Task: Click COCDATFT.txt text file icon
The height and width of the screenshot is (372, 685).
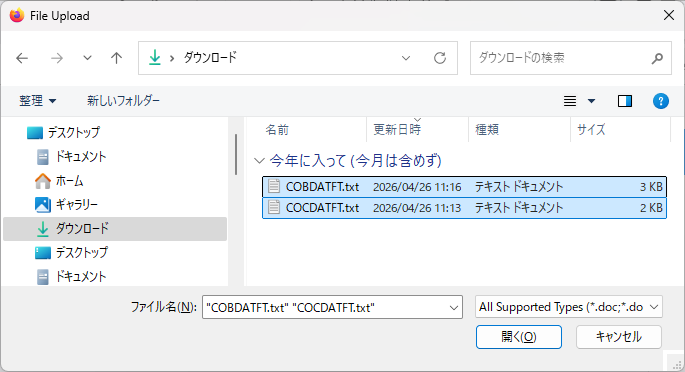Action: point(274,207)
